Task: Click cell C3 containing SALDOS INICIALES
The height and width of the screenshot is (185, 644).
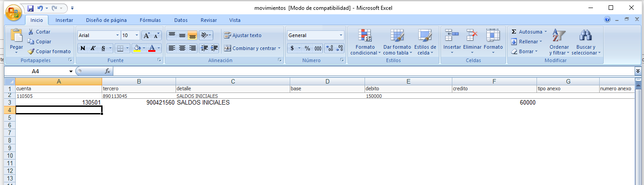Action: (232, 103)
